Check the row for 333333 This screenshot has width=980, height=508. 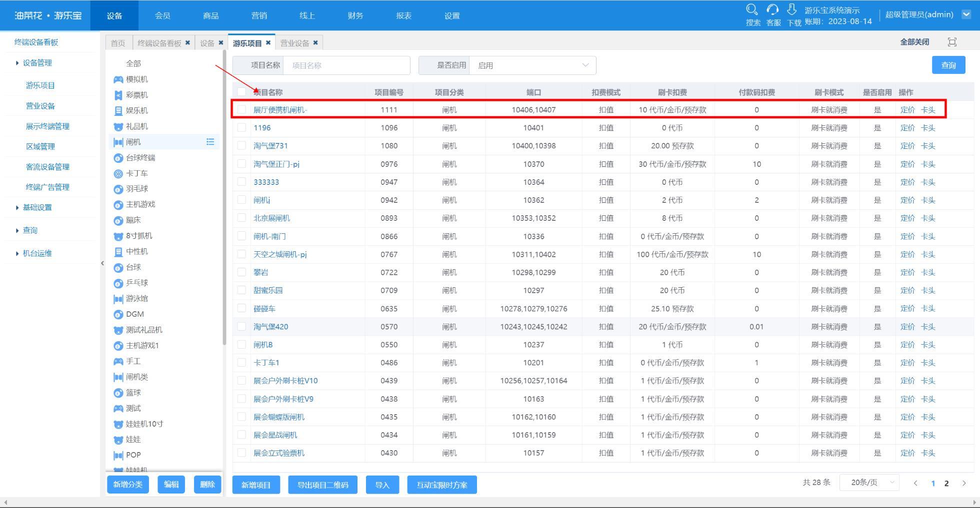tap(241, 182)
